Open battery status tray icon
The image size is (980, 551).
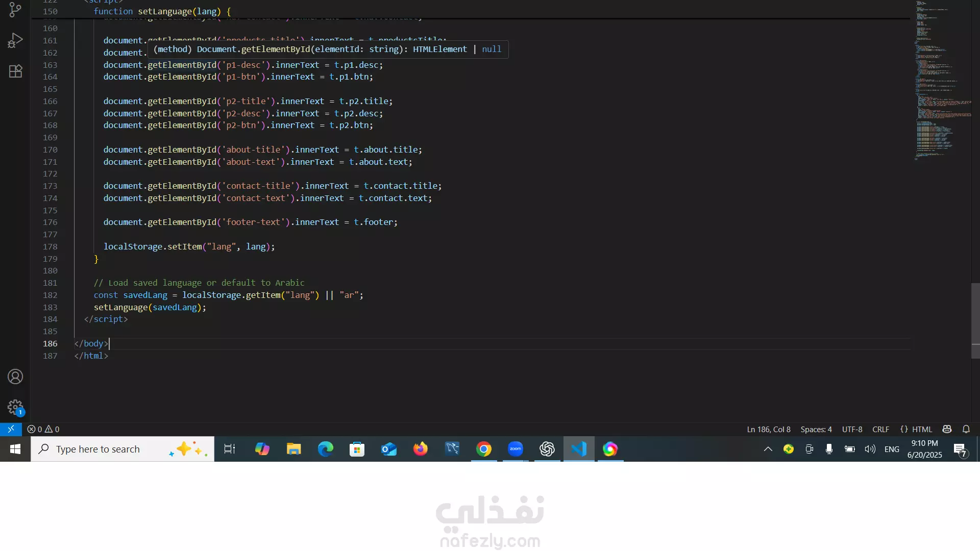coord(849,449)
